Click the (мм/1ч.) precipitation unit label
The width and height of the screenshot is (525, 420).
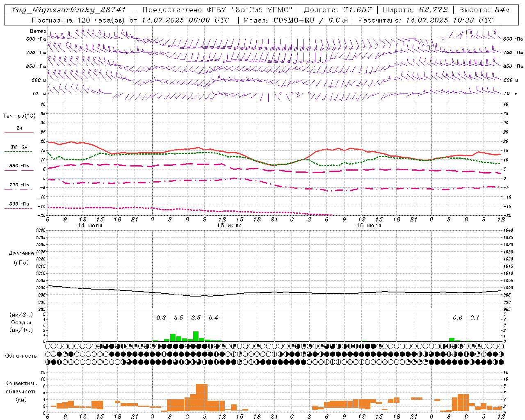(x=21, y=330)
